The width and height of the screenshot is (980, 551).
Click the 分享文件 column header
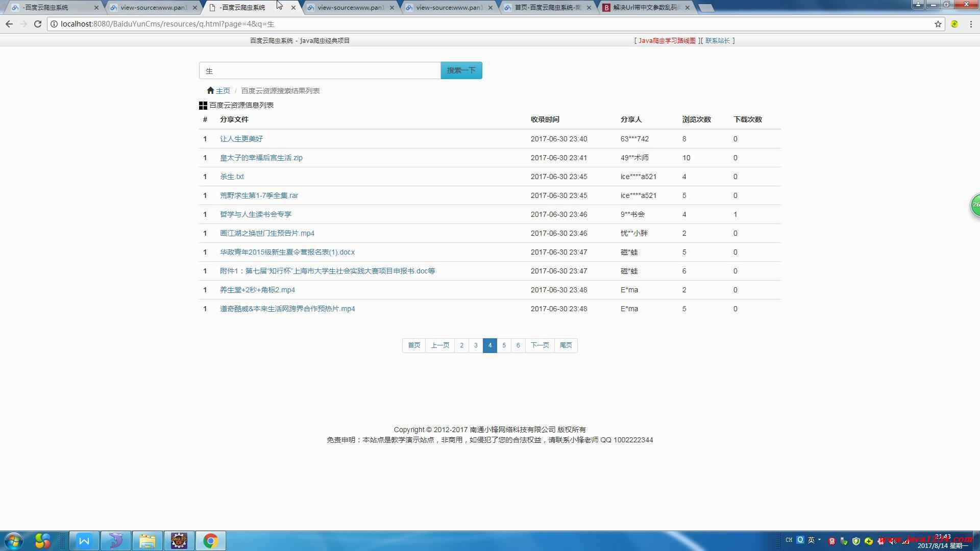[234, 119]
